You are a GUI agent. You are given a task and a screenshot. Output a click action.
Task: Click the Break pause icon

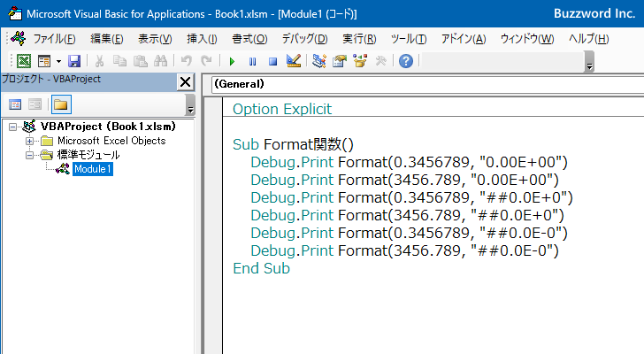click(x=253, y=62)
